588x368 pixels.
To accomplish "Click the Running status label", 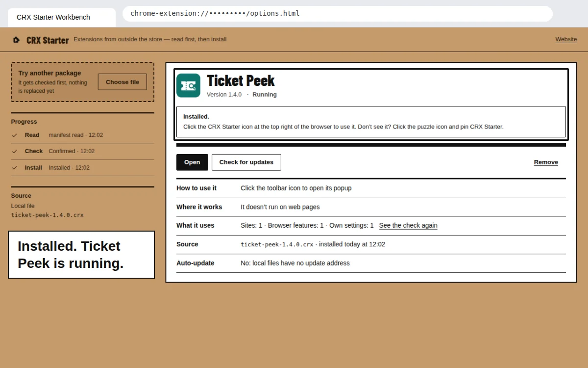I will pos(265,95).
